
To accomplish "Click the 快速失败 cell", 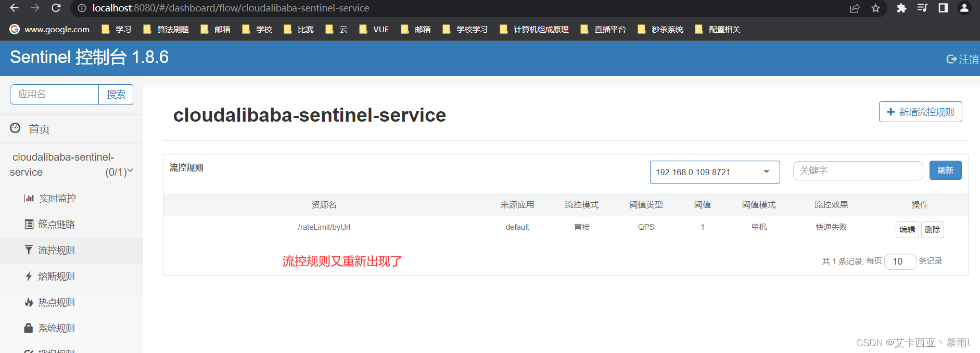I will [x=831, y=227].
